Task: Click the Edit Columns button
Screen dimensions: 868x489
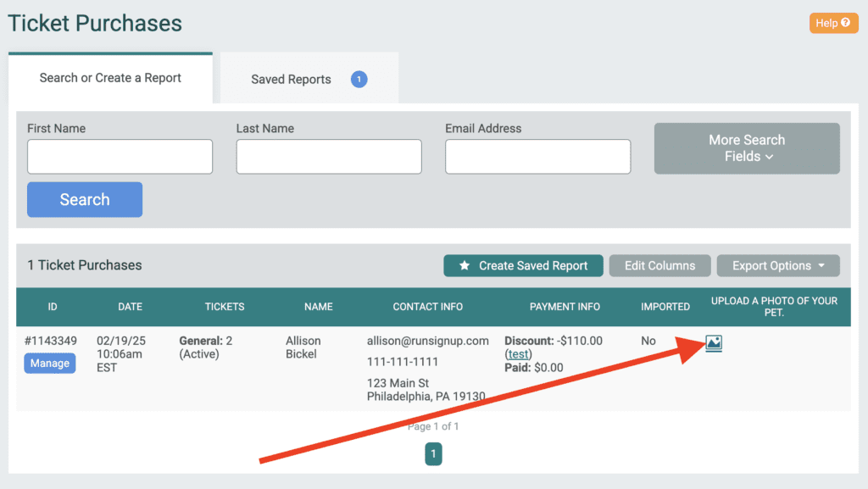Action: click(x=659, y=265)
